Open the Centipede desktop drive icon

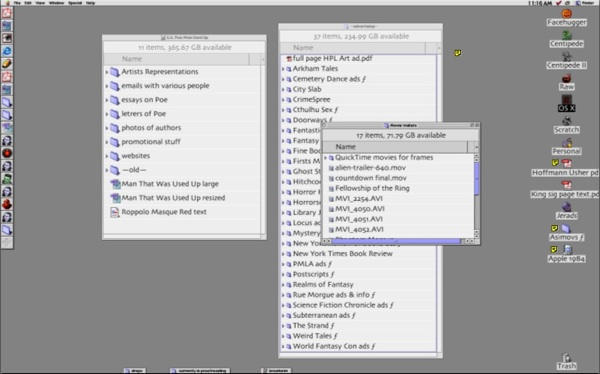click(x=566, y=35)
